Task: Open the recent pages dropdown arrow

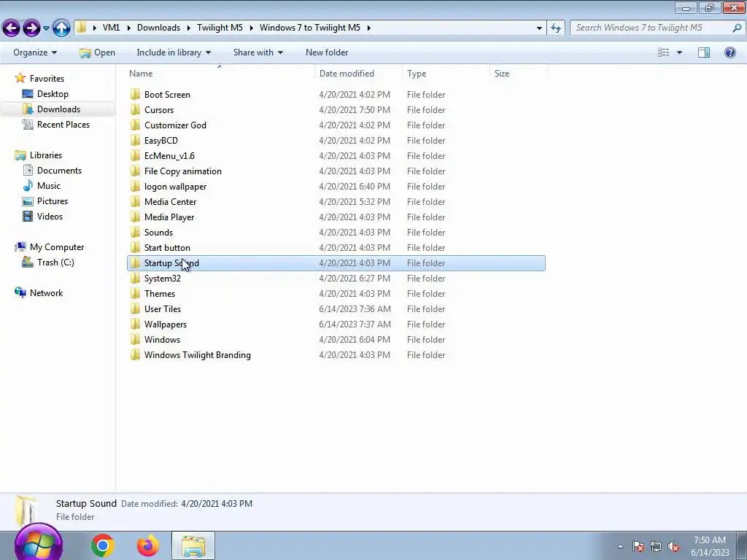Action: tap(46, 28)
